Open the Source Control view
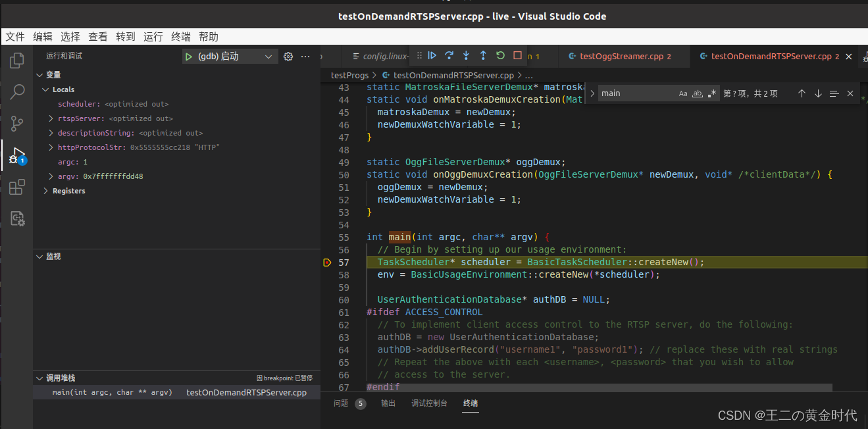The width and height of the screenshot is (868, 429). pyautogui.click(x=17, y=123)
